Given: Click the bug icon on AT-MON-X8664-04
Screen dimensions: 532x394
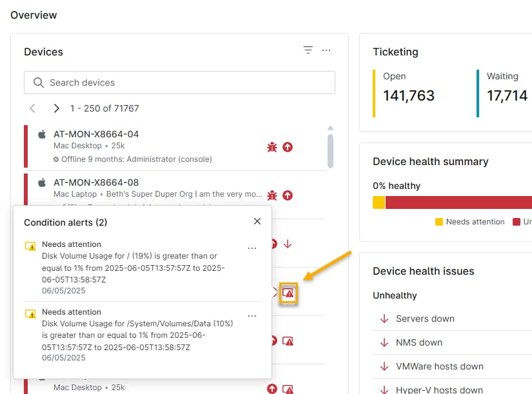Looking at the screenshot, I should (271, 147).
